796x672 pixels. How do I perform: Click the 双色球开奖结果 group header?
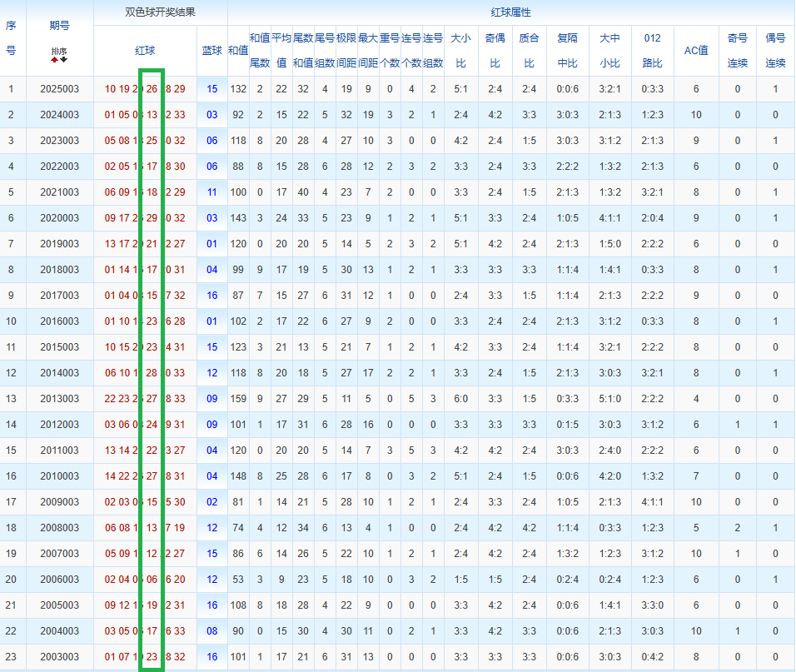pos(160,12)
